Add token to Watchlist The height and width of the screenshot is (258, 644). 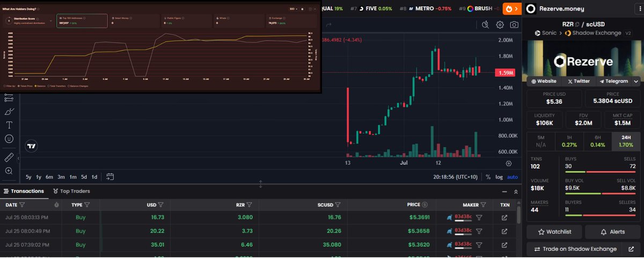(x=554, y=232)
